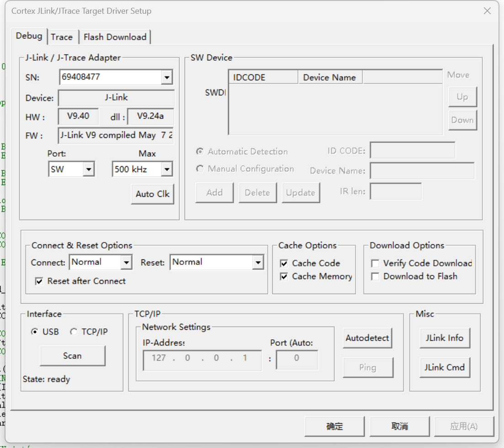Image resolution: width=504 pixels, height=448 pixels.
Task: Enable Download to Flash checkbox
Action: point(375,277)
